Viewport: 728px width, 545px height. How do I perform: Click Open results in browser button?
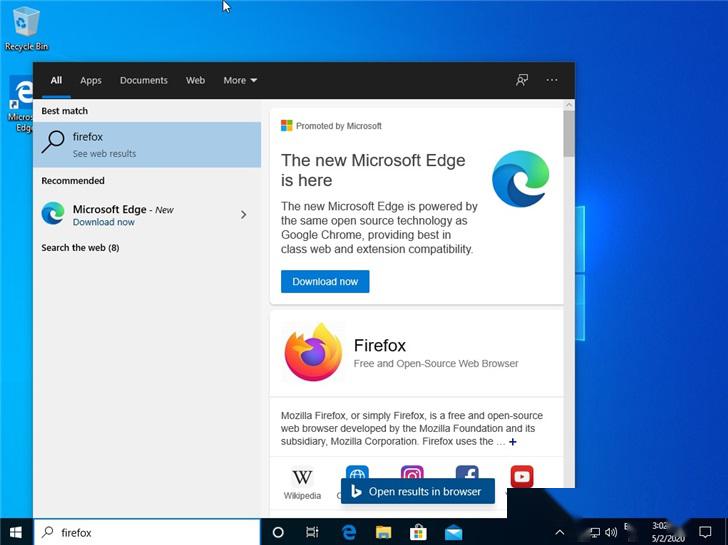click(418, 492)
